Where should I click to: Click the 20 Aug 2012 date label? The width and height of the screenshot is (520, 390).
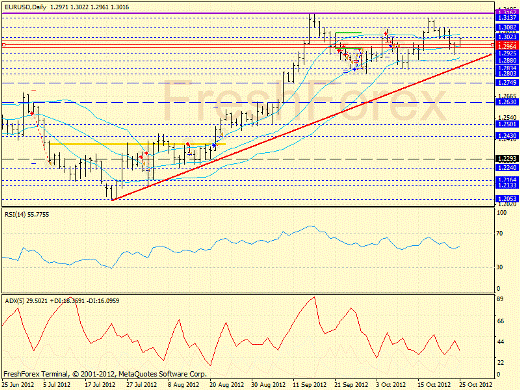[227, 385]
